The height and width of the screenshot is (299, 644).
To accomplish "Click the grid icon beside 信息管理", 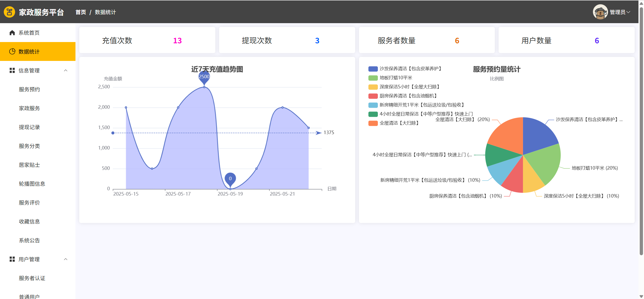I will tap(12, 70).
